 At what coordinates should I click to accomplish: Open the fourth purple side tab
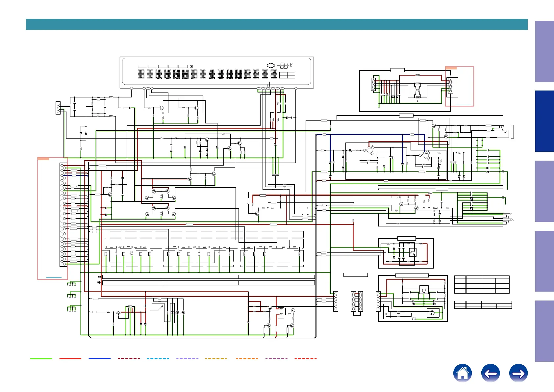[x=544, y=261]
